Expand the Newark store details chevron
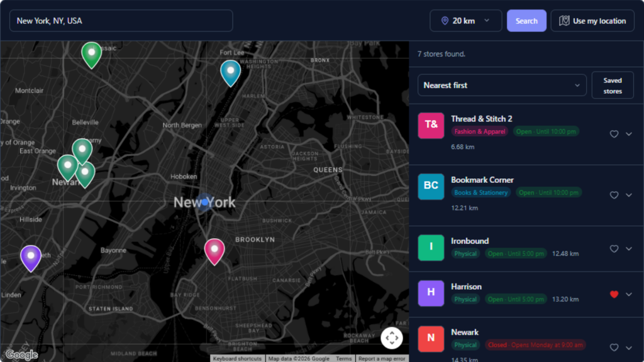644x362 pixels. [x=629, y=347]
